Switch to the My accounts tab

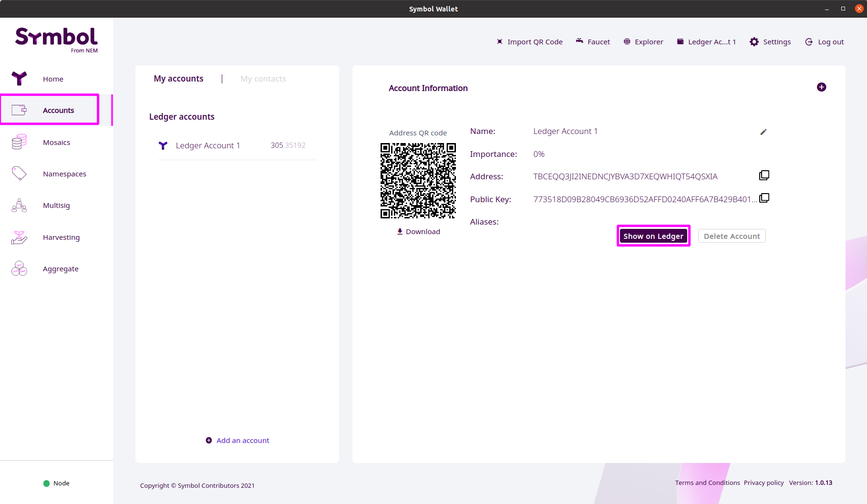click(x=178, y=78)
